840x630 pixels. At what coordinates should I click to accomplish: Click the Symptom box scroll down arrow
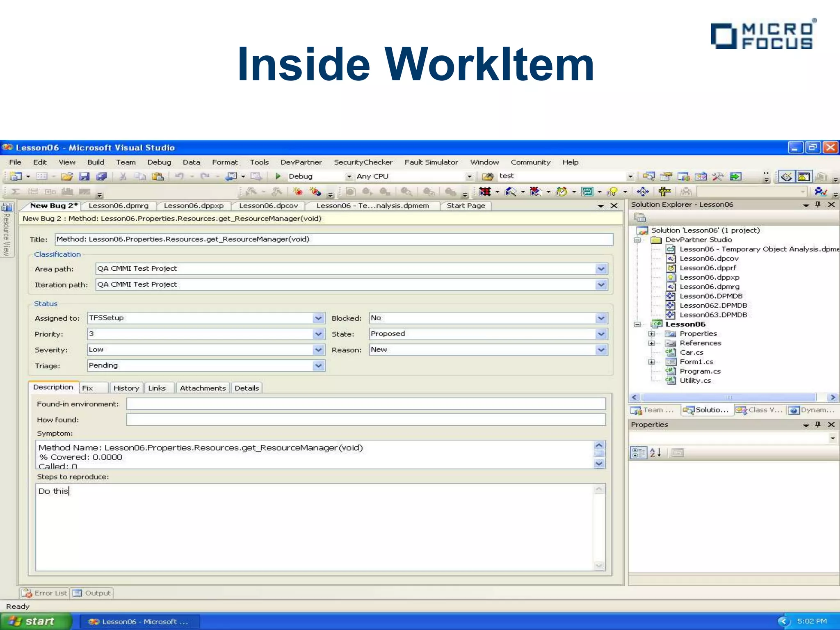pyautogui.click(x=599, y=463)
